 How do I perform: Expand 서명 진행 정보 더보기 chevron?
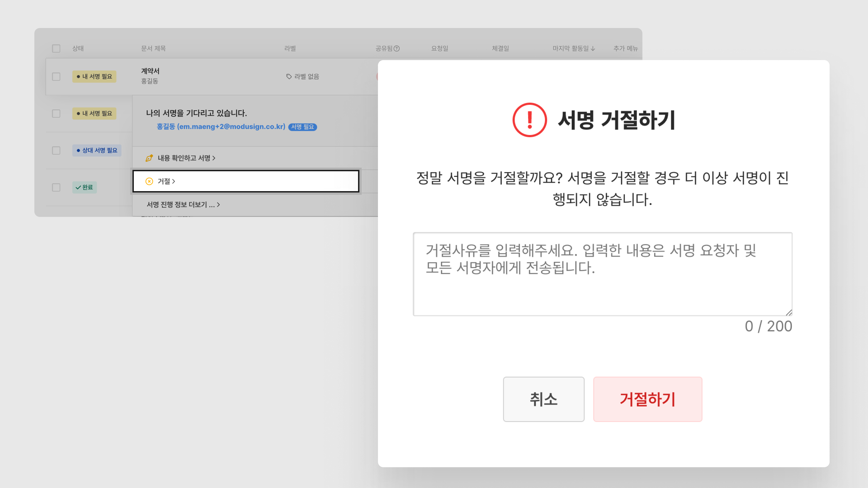coord(218,205)
